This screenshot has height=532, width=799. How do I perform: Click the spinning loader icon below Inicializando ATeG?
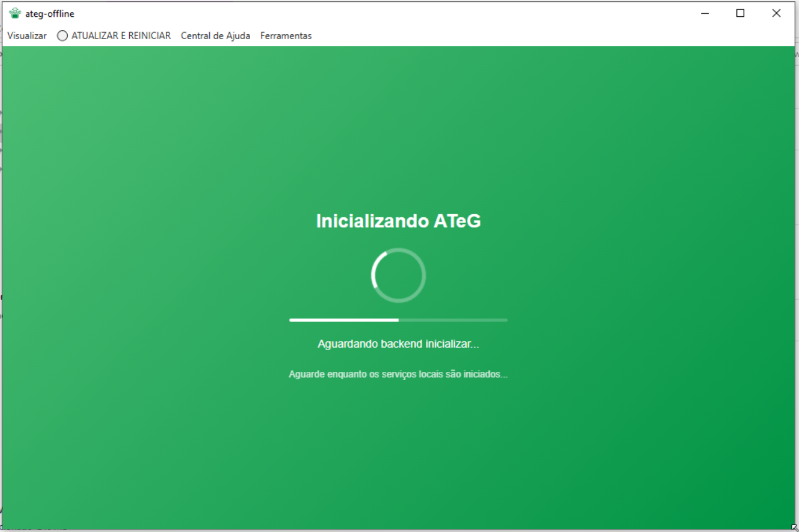tap(398, 274)
